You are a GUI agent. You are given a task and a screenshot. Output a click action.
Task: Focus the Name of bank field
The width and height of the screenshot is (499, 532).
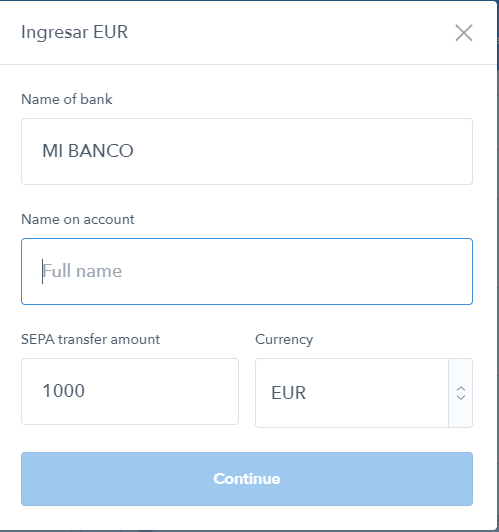[247, 151]
